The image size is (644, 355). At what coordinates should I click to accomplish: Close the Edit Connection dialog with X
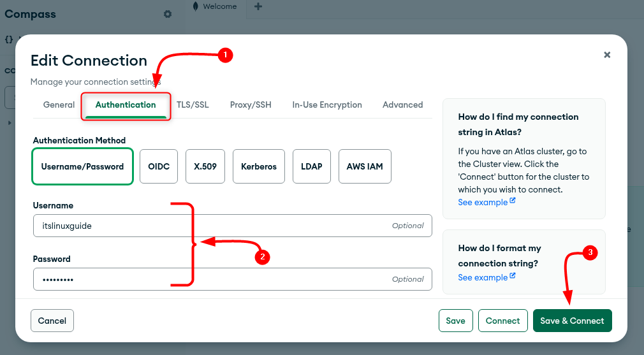[x=607, y=55]
